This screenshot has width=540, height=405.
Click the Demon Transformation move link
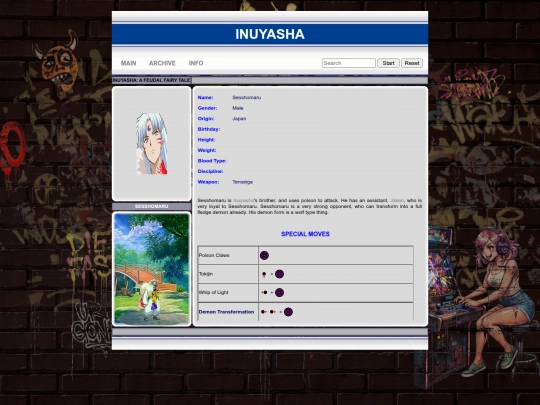(226, 312)
